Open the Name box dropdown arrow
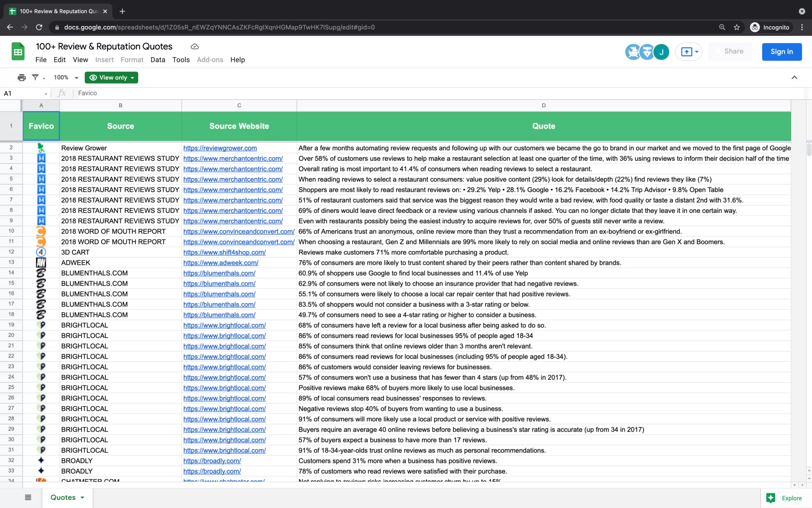This screenshot has width=812, height=508. point(46,94)
